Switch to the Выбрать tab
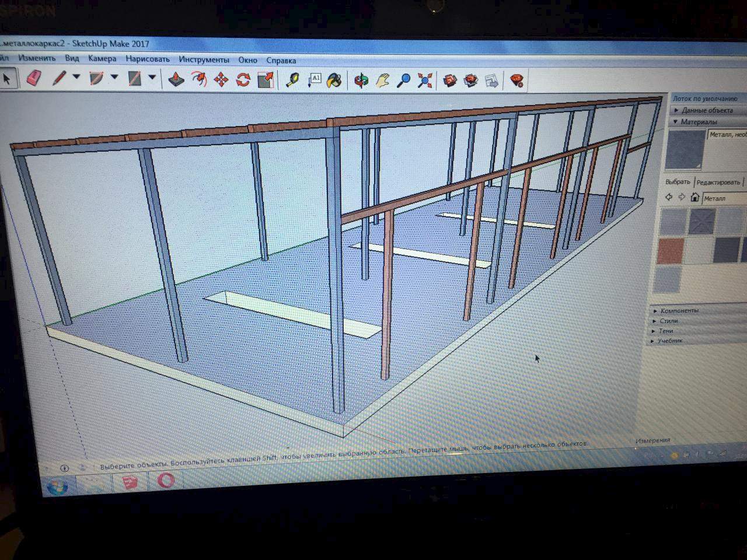The height and width of the screenshot is (560, 747). coord(678,181)
